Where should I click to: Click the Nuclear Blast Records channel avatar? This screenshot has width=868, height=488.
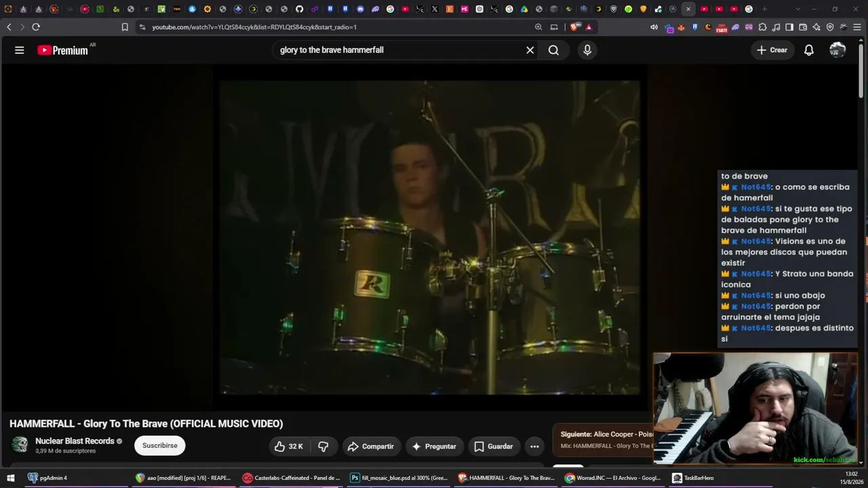(20, 445)
